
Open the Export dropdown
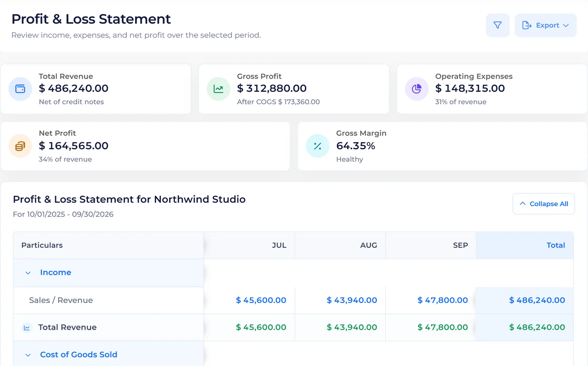(546, 25)
